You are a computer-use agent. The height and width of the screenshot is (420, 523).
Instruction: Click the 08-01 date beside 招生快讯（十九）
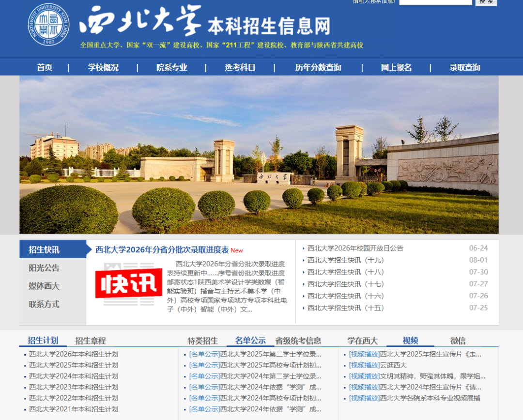coord(478,260)
